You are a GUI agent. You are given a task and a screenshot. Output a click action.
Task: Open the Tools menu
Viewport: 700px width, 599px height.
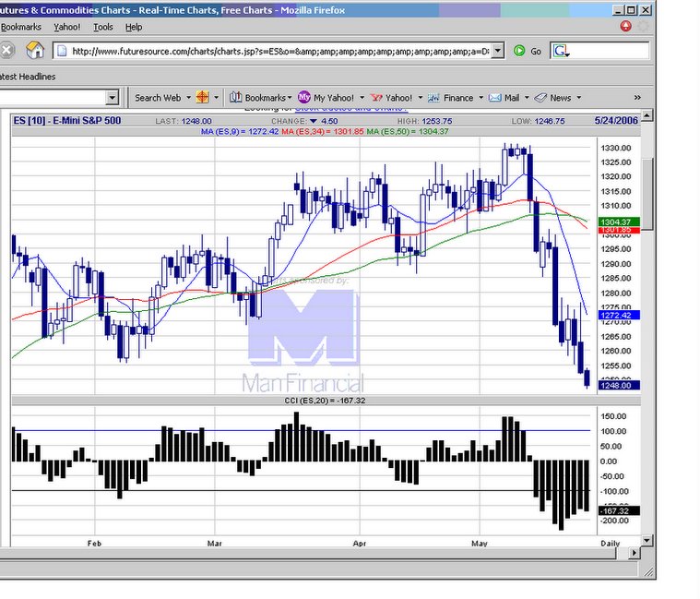pos(103,28)
